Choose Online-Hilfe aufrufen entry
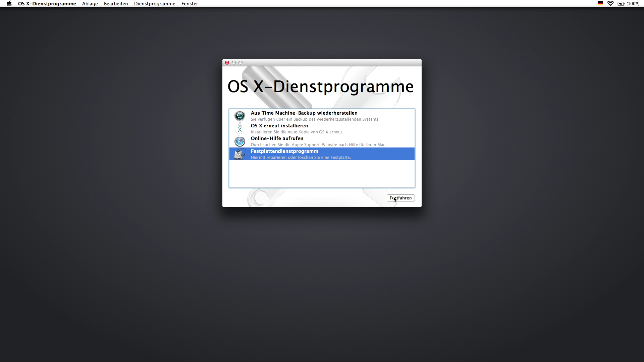The height and width of the screenshot is (362, 644). [x=277, y=139]
